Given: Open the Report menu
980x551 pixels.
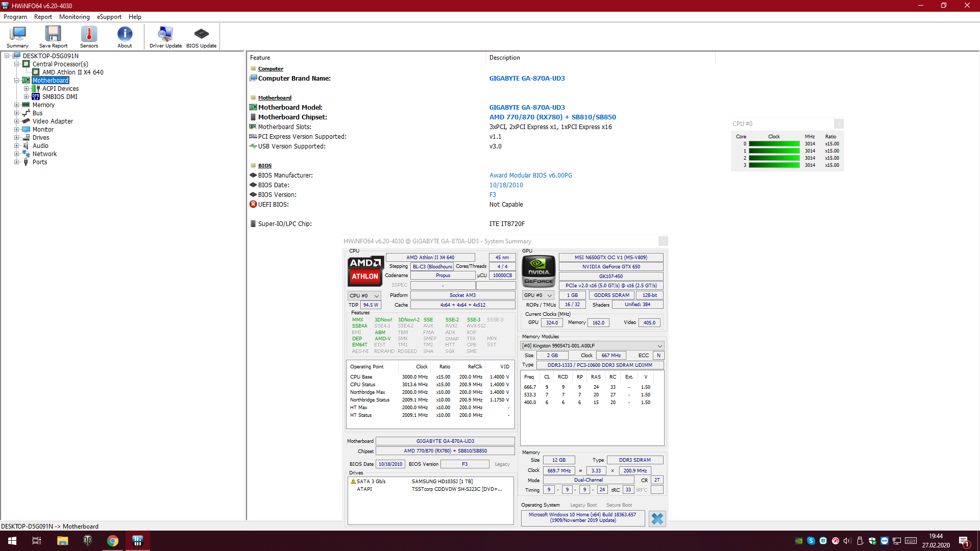Looking at the screenshot, I should click(43, 17).
